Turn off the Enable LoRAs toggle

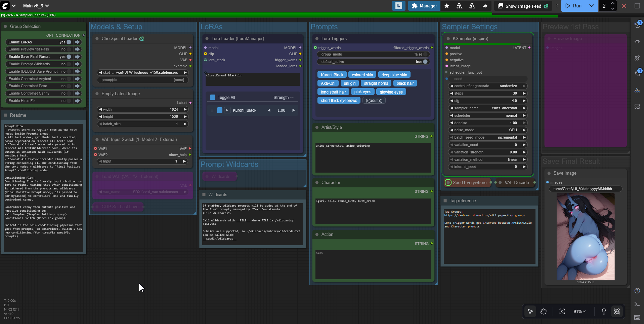click(x=69, y=42)
